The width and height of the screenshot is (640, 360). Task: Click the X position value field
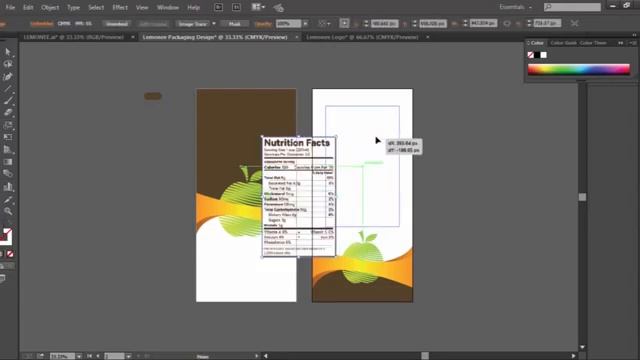pos(385,24)
